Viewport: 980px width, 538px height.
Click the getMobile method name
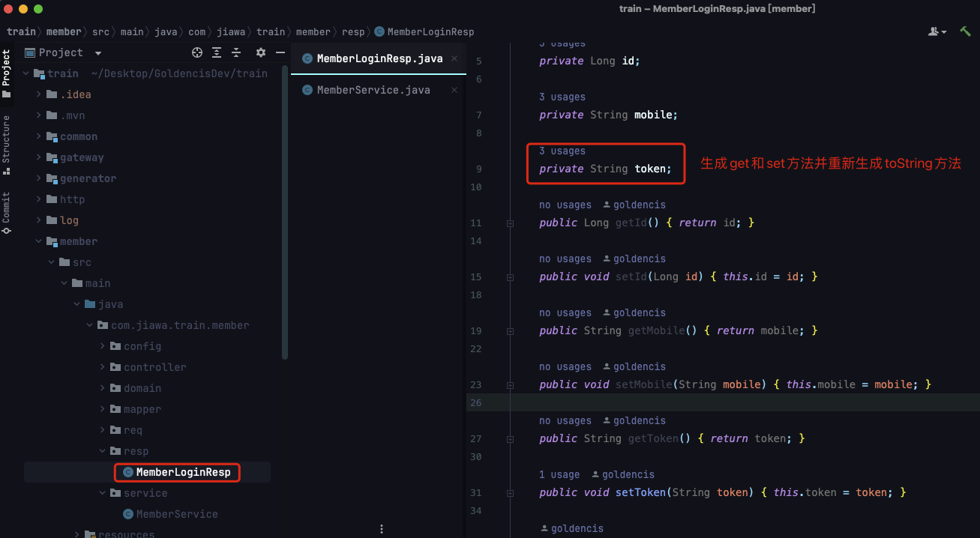tap(656, 331)
